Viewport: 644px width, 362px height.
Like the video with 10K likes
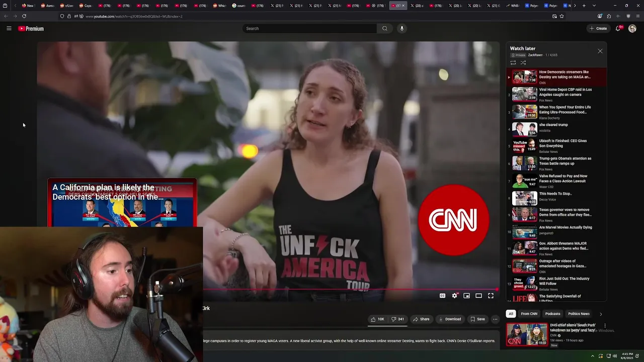377,319
